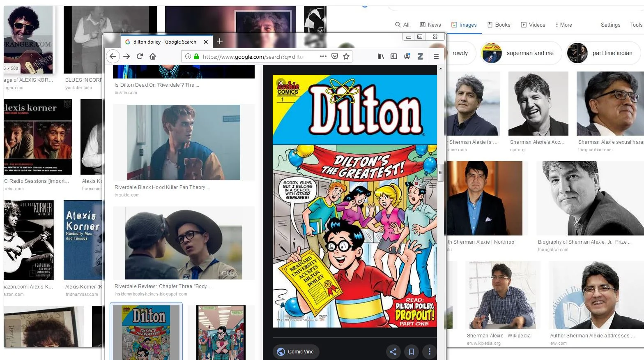Close the dilton doiley Google Search tab
This screenshot has height=360, width=644.
[206, 42]
